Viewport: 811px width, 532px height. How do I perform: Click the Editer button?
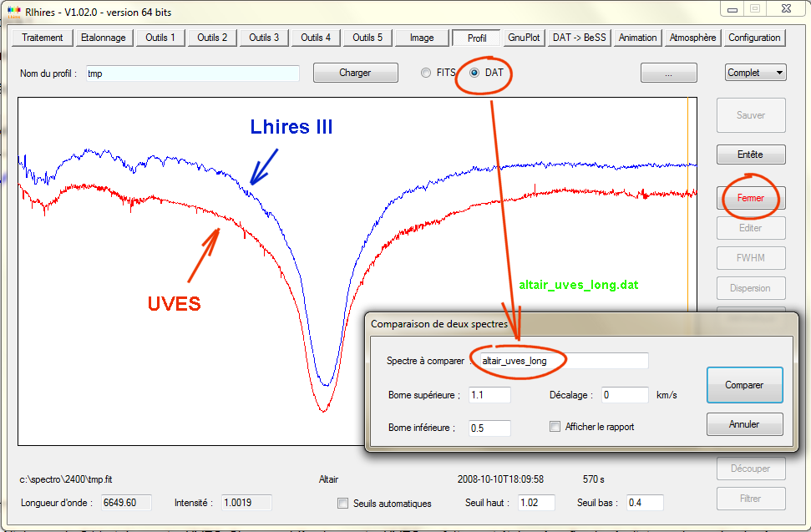coord(751,228)
